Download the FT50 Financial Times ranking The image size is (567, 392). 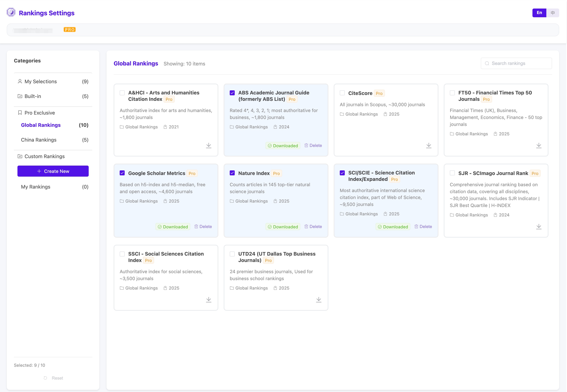(539, 145)
